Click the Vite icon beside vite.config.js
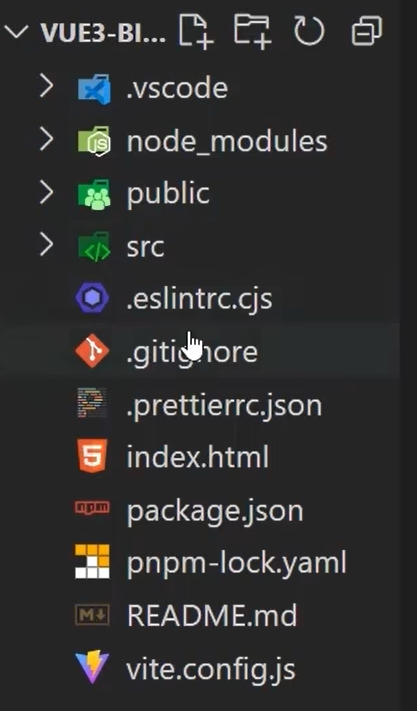417x711 pixels. point(92,667)
